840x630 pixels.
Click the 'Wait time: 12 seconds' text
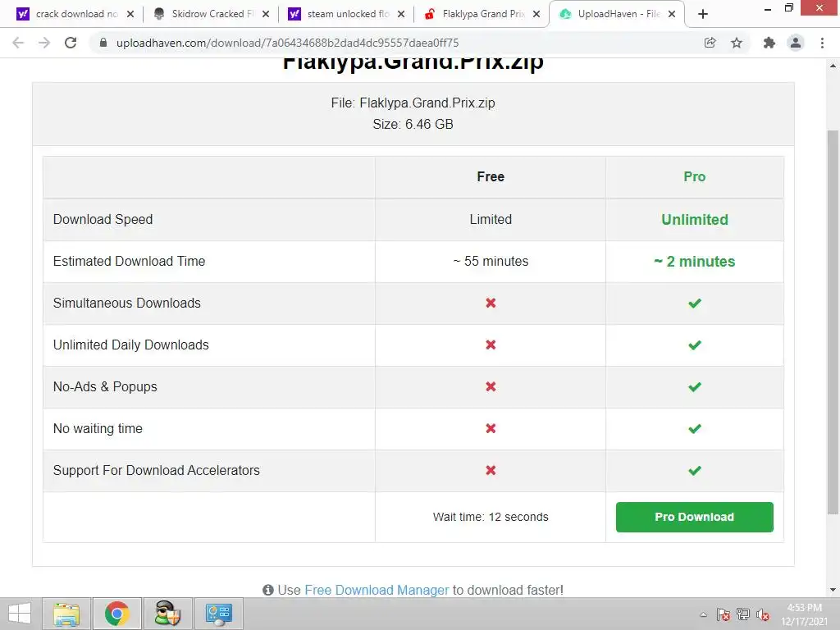(491, 517)
